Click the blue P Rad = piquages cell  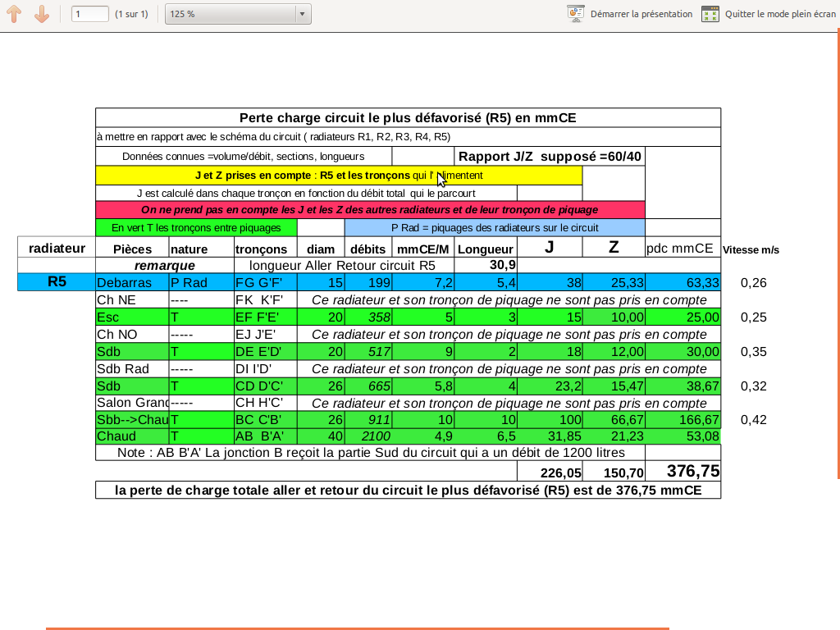tap(495, 228)
